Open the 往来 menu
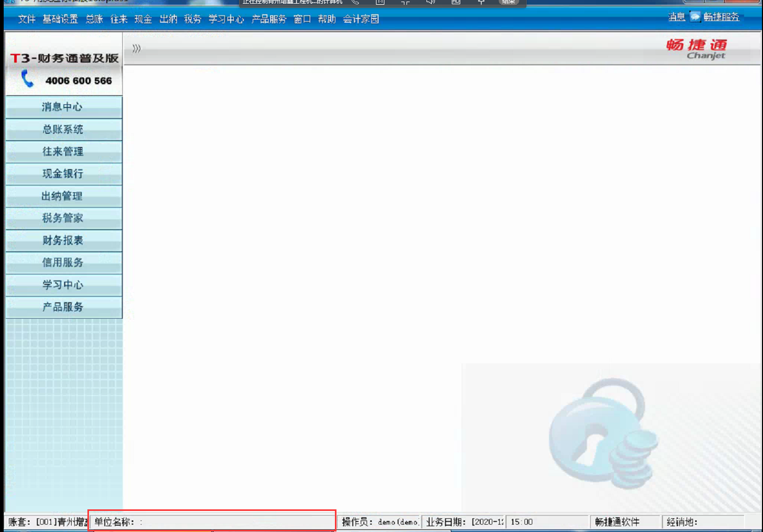This screenshot has height=532, width=763. tap(119, 19)
